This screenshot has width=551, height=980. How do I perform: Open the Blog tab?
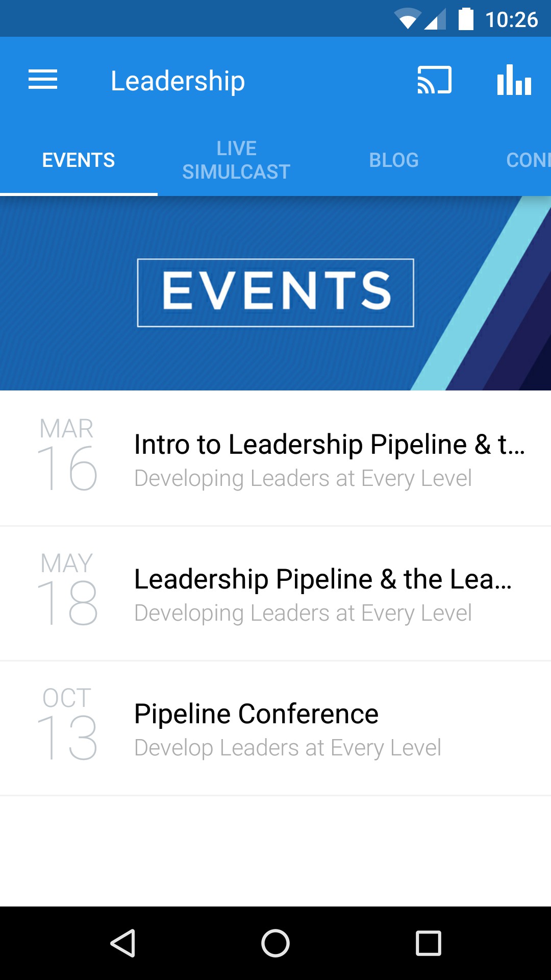click(394, 160)
